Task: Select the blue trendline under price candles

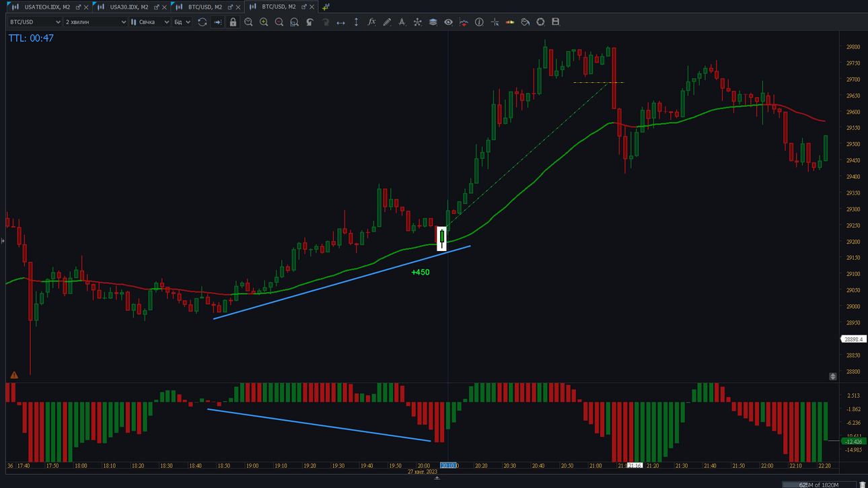Action: 342,282
